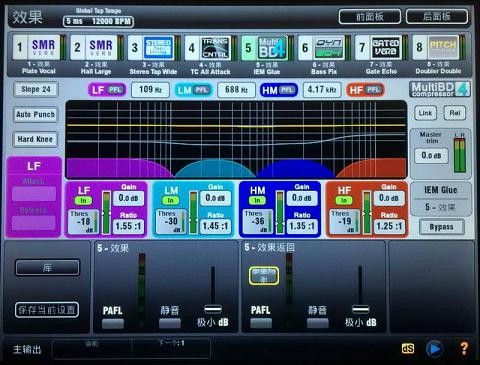Toggle the LF band In switch
Viewport: 480px width, 365px height.
click(x=83, y=200)
